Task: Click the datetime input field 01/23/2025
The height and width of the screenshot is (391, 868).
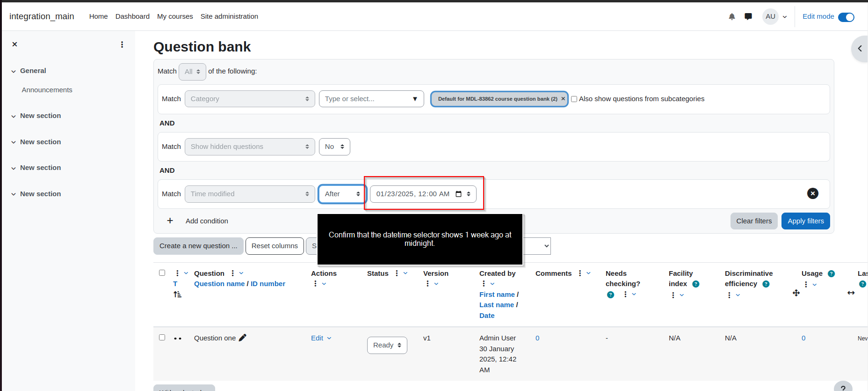Action: [423, 194]
